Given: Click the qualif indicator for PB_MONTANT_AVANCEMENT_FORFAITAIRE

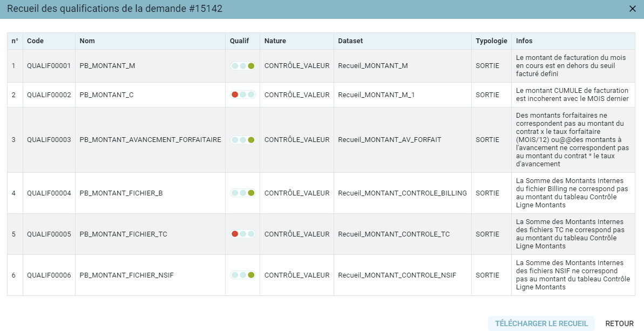Looking at the screenshot, I should tap(243, 140).
